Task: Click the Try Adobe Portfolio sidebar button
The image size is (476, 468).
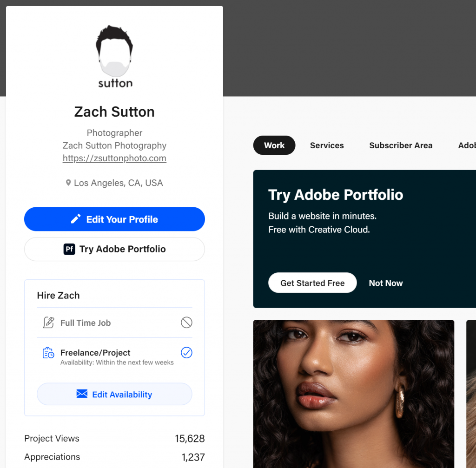Action: 114,249
